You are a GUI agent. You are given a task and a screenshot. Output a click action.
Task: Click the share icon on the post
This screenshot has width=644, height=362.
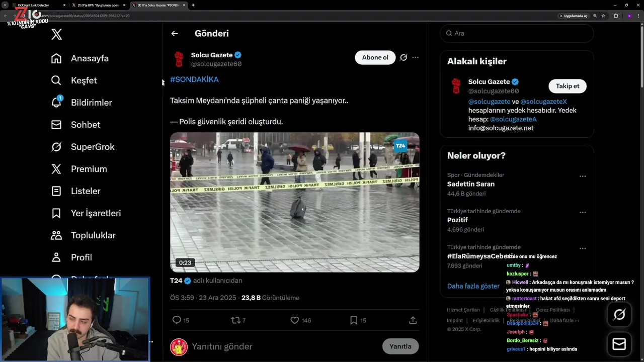(413, 320)
